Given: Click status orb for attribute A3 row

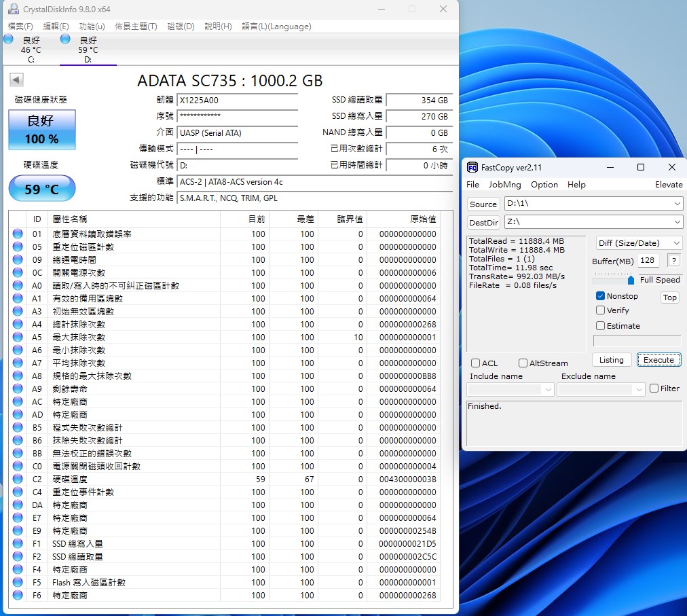Looking at the screenshot, I should pyautogui.click(x=18, y=311).
